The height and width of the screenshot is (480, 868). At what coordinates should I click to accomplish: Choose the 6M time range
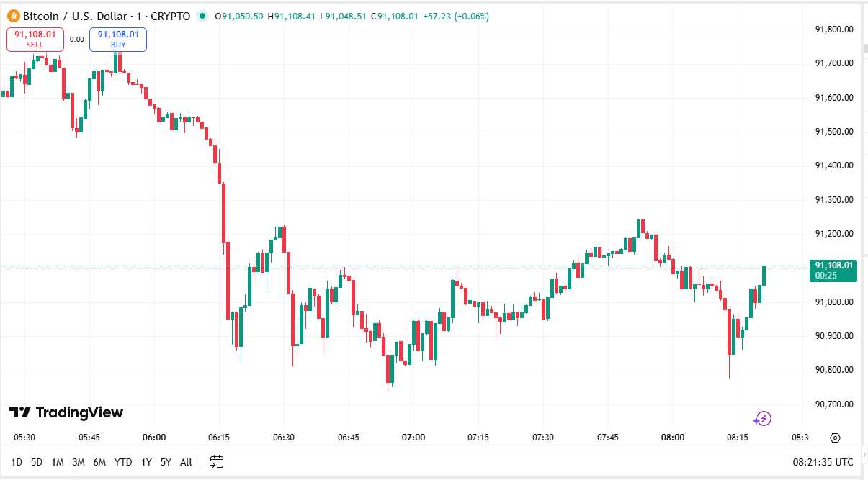click(x=99, y=462)
